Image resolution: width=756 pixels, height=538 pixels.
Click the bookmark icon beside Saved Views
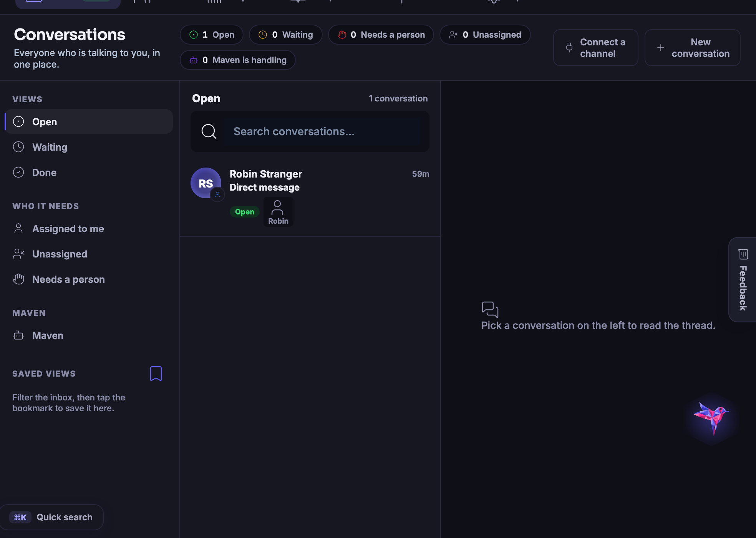(156, 374)
